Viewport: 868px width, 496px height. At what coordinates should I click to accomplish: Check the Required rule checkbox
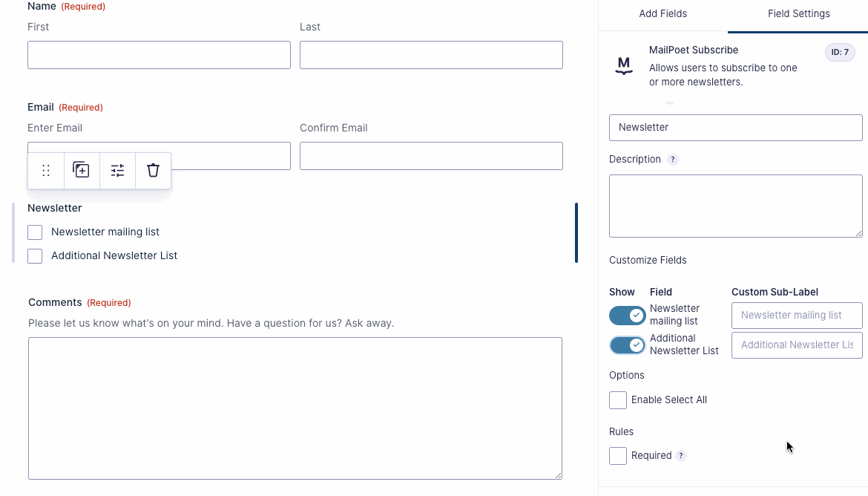(618, 456)
